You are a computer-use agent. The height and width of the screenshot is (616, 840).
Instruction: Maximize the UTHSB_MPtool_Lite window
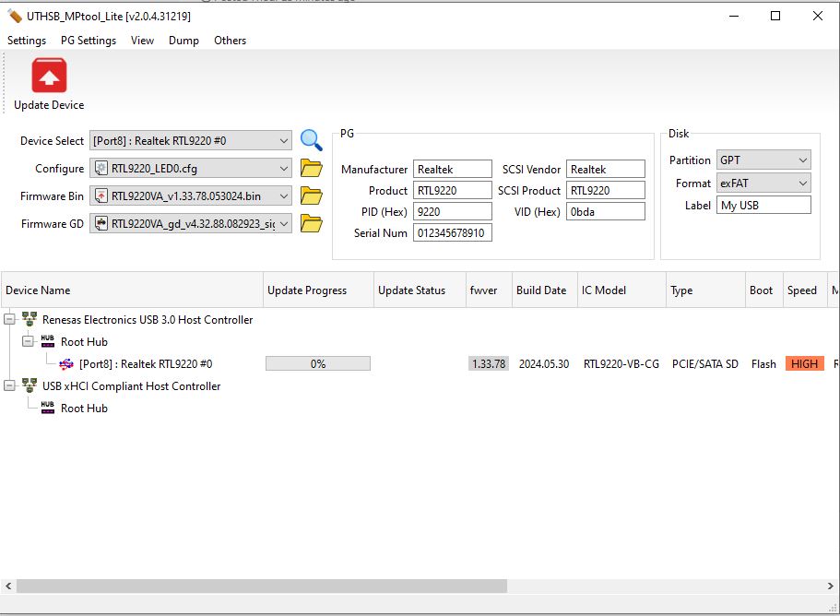pyautogui.click(x=775, y=16)
